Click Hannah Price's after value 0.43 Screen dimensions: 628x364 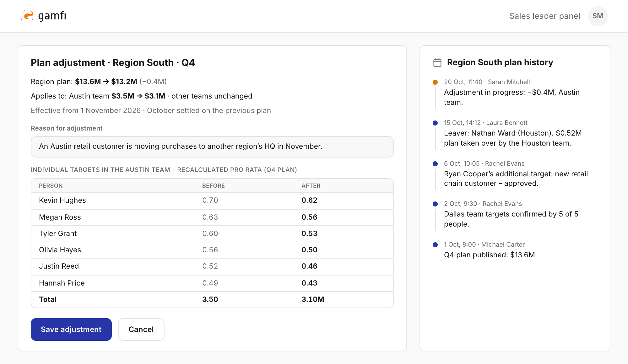pyautogui.click(x=309, y=283)
